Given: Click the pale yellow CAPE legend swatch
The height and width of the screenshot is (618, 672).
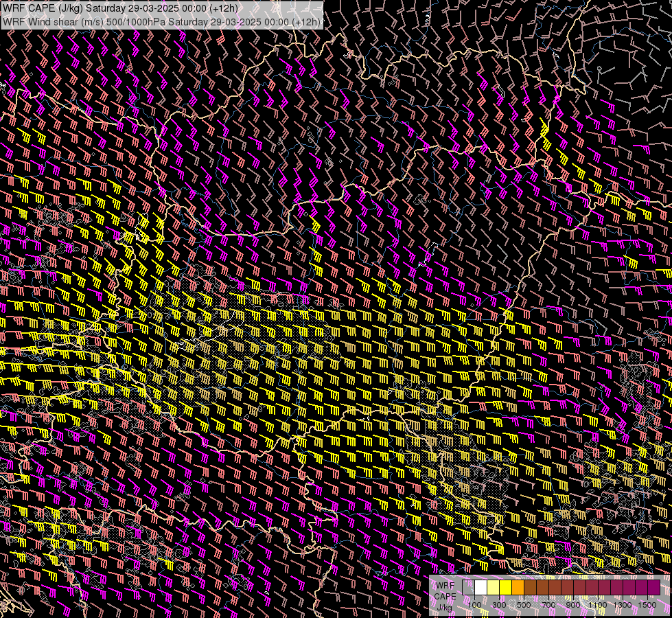Looking at the screenshot, I should (494, 587).
